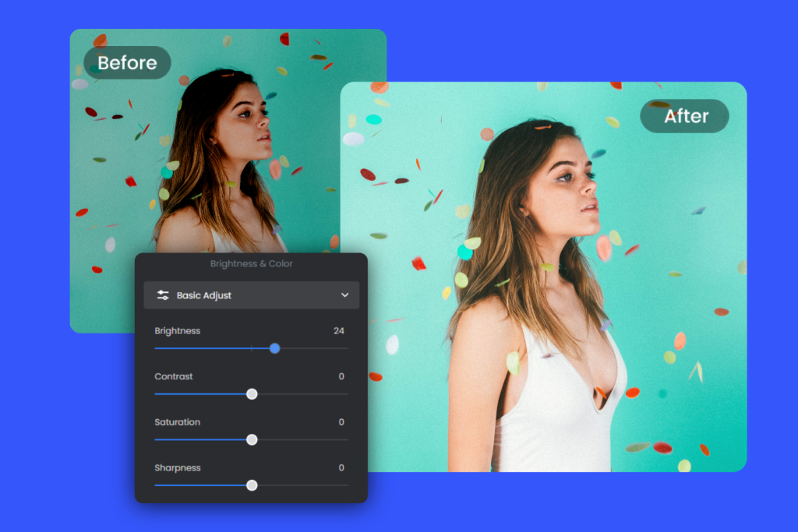Click the Sharpness slider handle
This screenshot has width=798, height=532.
pyautogui.click(x=251, y=484)
